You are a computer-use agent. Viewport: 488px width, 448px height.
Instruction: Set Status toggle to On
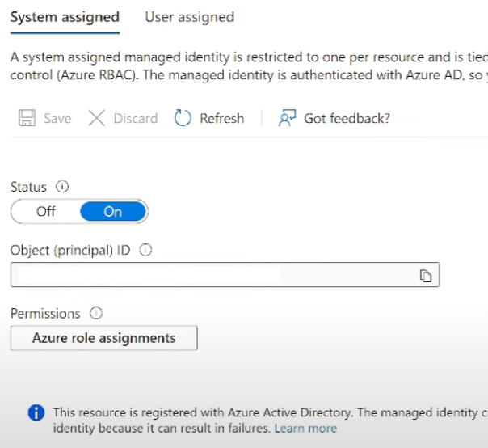[113, 212]
